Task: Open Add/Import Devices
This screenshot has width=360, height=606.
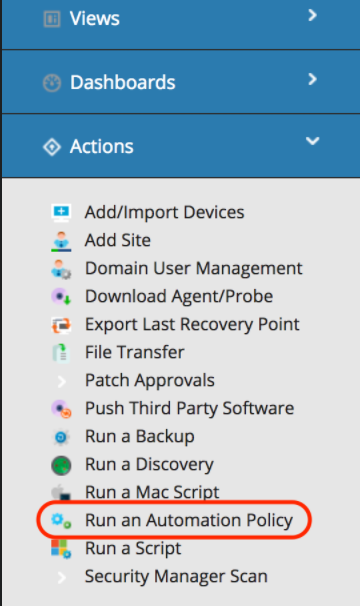Action: (x=164, y=213)
